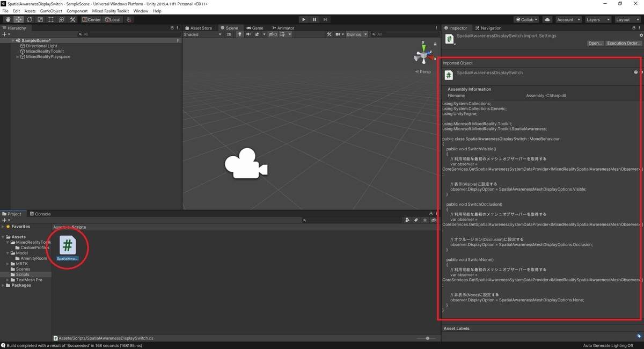
Task: Open the File menu
Action: (5, 11)
